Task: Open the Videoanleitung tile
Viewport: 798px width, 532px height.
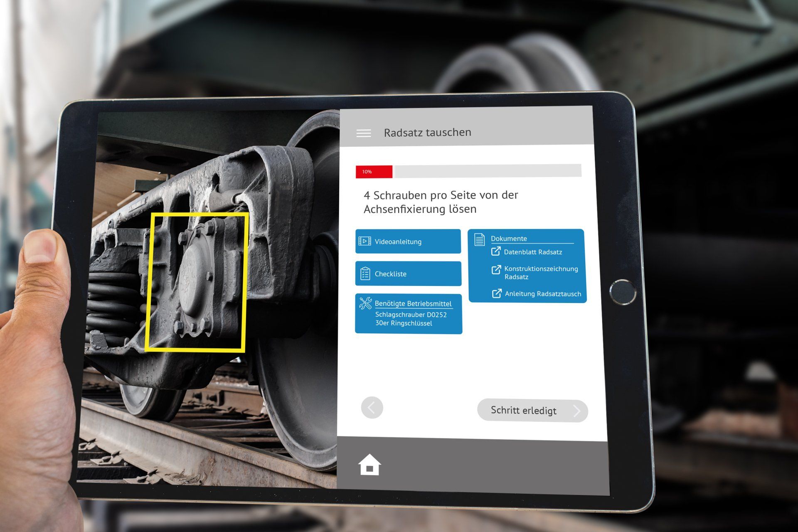Action: 408,241
